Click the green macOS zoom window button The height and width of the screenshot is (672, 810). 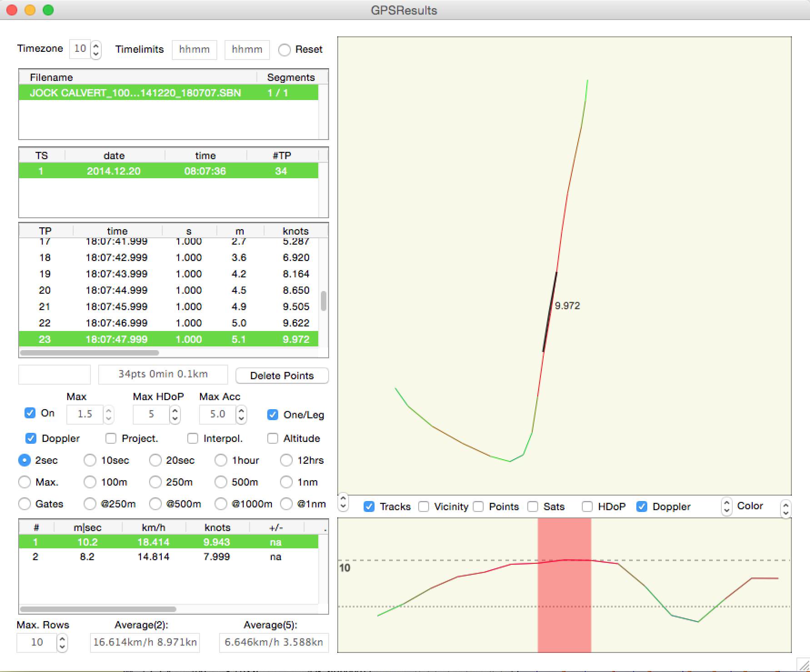48,10
